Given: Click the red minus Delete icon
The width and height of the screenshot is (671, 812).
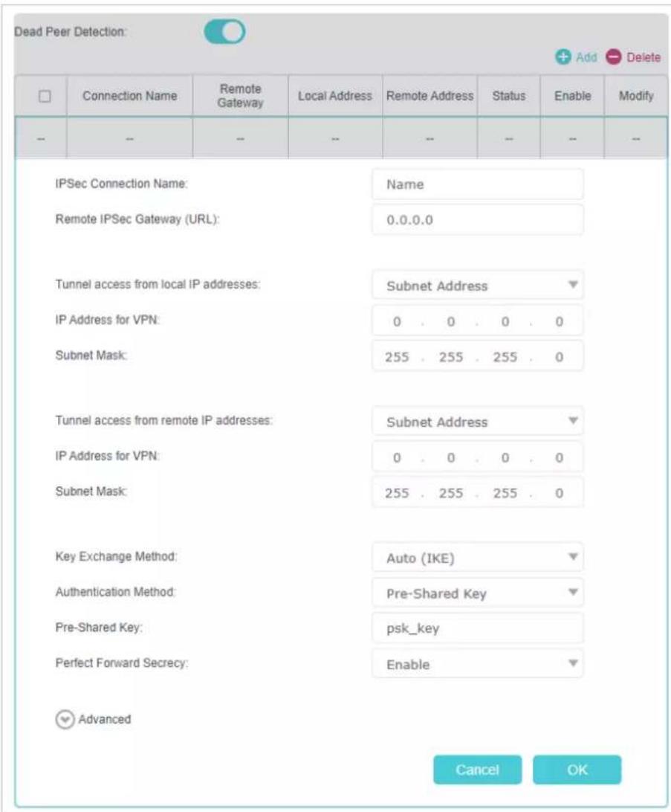Looking at the screenshot, I should 614,57.
